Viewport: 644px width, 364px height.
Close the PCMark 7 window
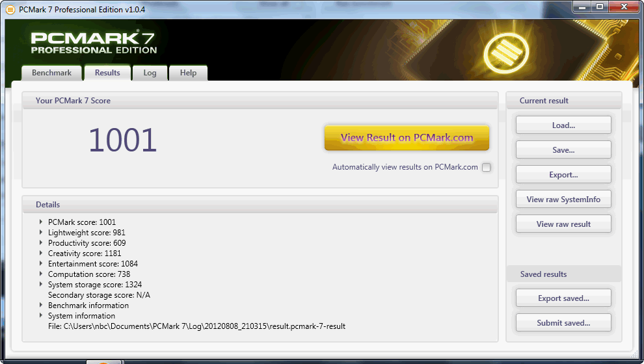click(624, 6)
